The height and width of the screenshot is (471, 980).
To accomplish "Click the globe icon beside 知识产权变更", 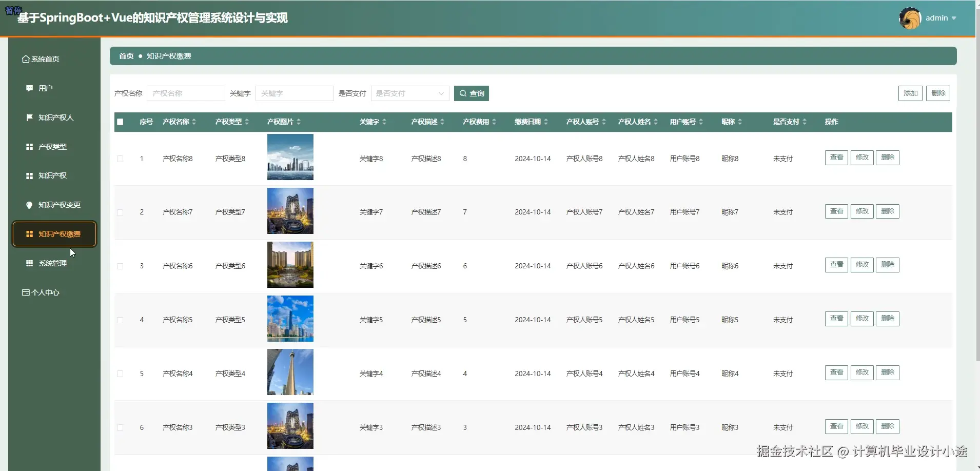I will click(29, 204).
